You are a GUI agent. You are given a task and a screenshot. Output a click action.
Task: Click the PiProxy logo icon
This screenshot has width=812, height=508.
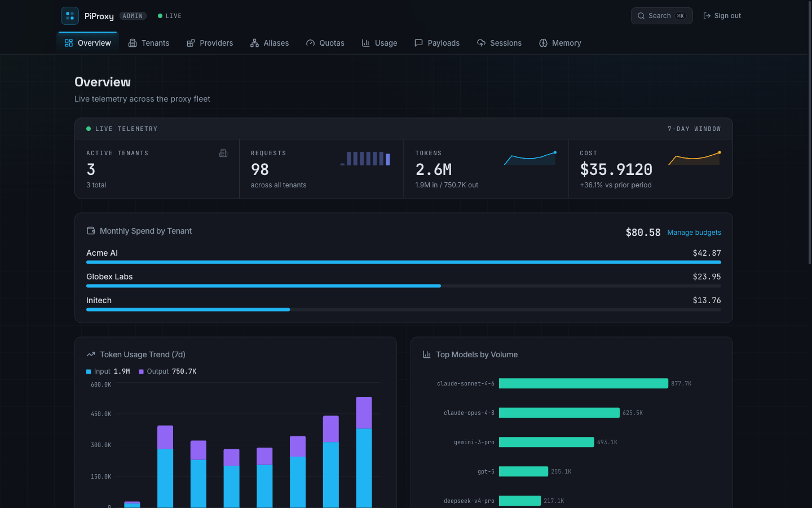coord(70,16)
